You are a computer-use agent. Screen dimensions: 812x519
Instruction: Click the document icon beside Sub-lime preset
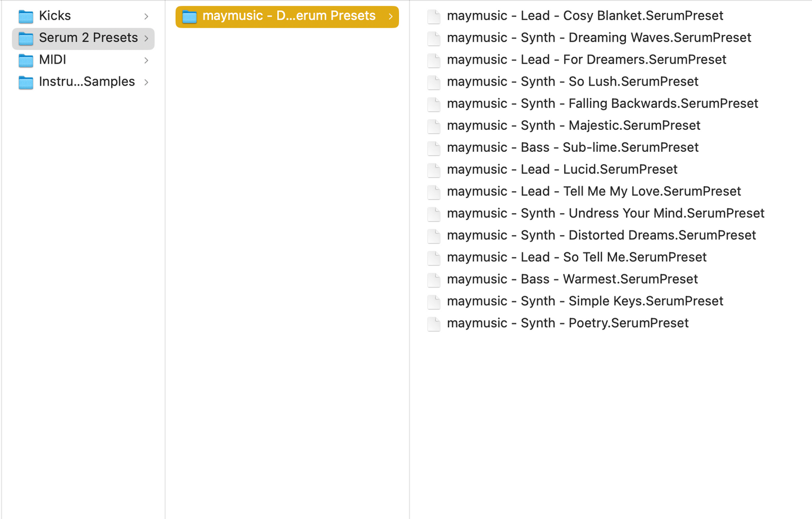click(433, 148)
